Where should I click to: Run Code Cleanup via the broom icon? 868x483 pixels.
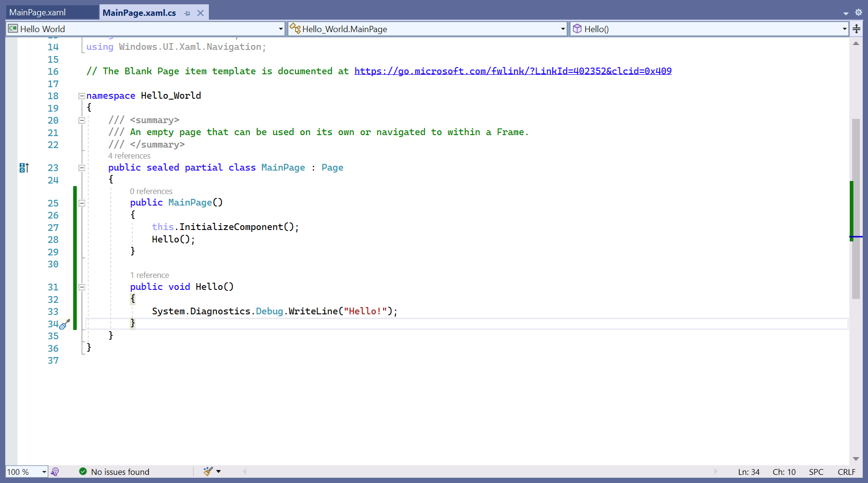tap(207, 471)
